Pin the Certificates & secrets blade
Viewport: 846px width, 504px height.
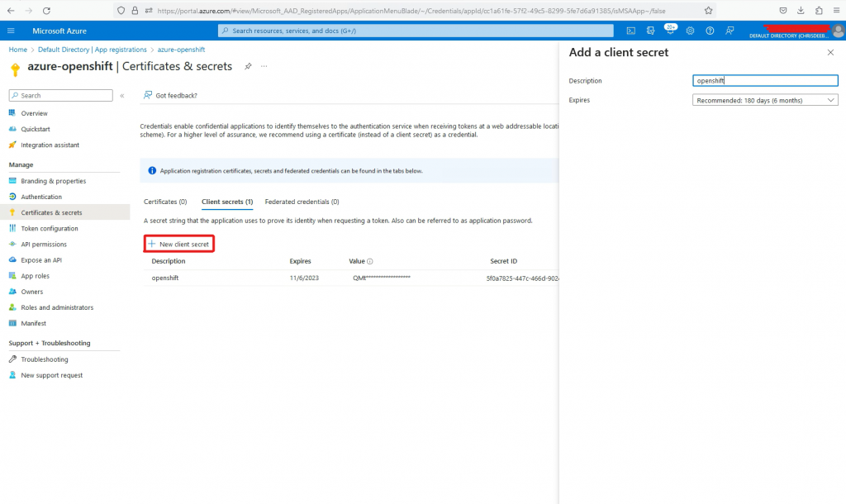[248, 66]
